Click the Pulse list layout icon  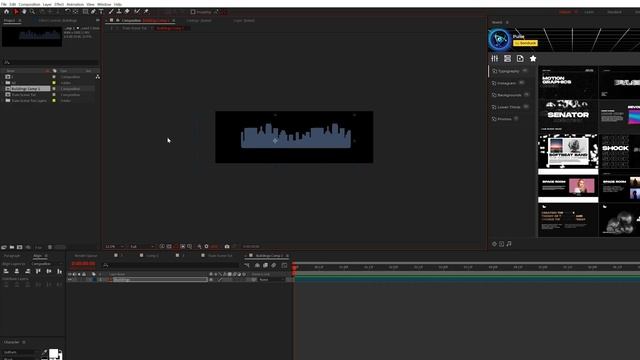tap(507, 59)
